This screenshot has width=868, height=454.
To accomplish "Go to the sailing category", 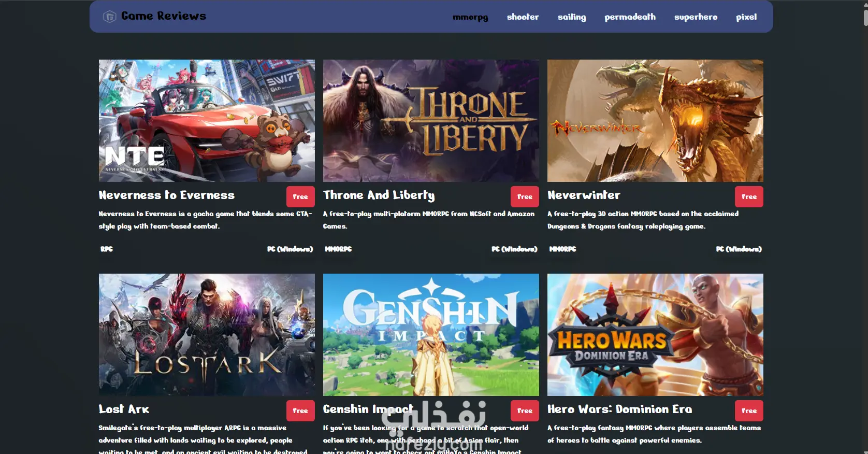I will pyautogui.click(x=572, y=17).
